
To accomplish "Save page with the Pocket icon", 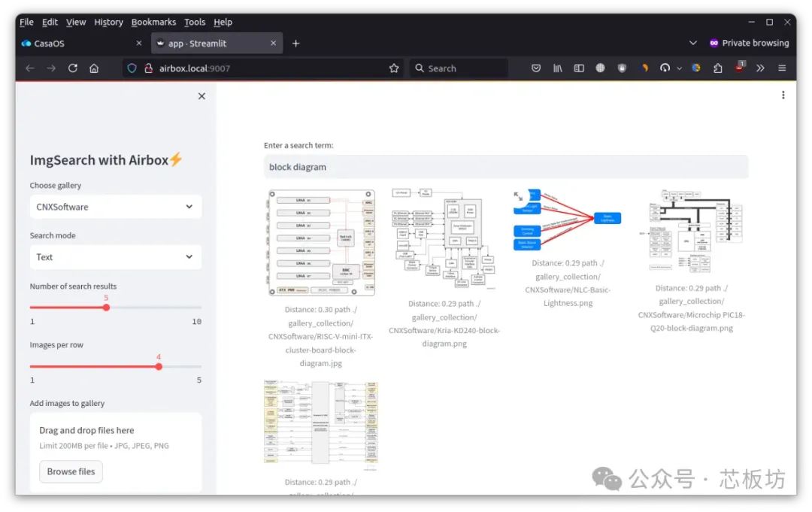I will pos(536,68).
